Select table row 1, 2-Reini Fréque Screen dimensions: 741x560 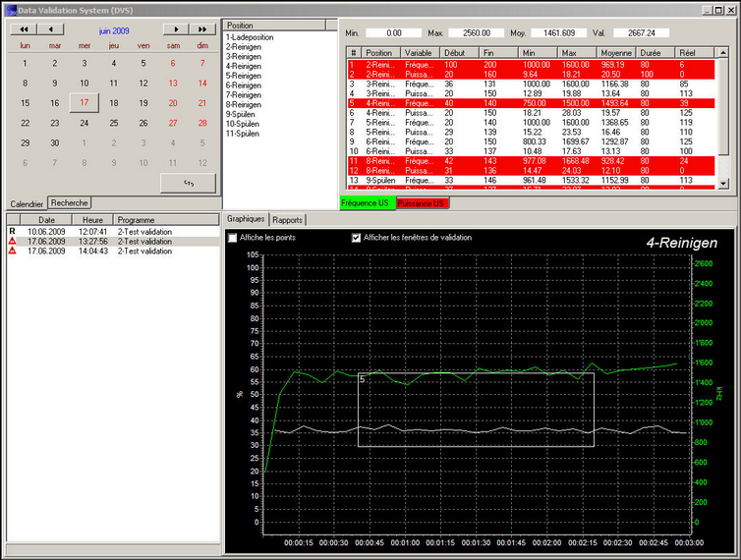[531, 64]
